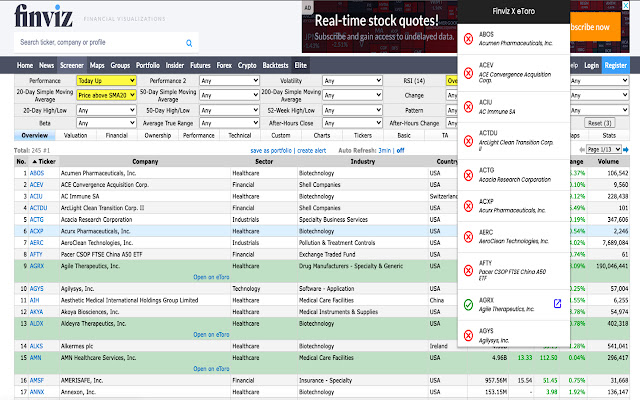Open the Performance 2 dropdown

pos(229,80)
